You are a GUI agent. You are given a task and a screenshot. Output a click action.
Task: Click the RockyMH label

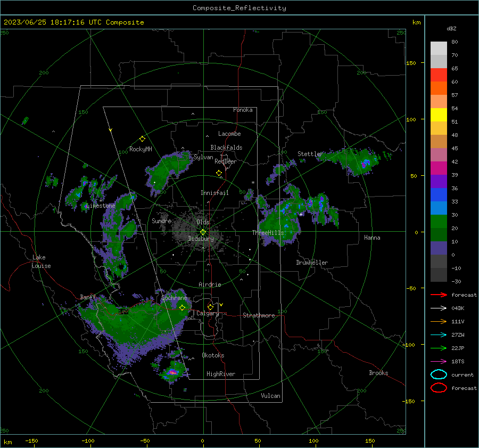pyautogui.click(x=141, y=149)
